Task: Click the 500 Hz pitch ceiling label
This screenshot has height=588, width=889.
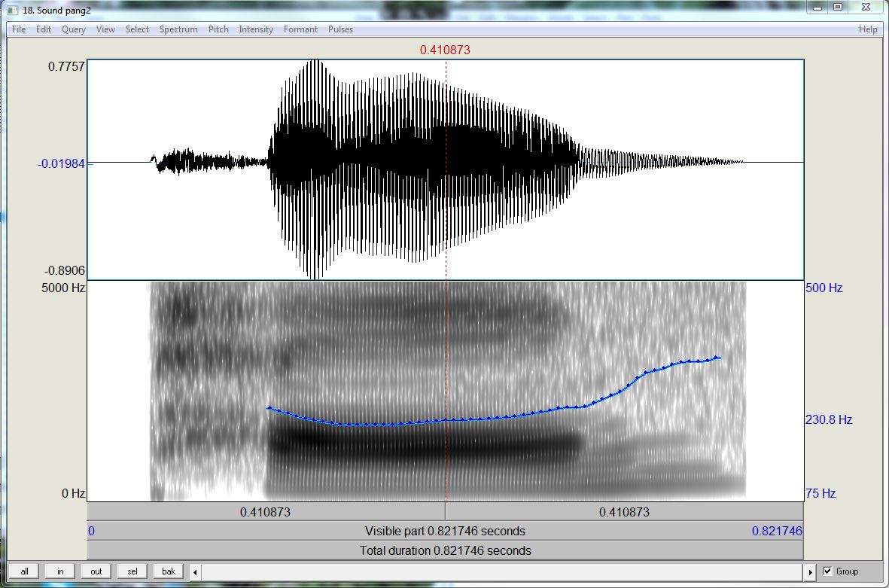Action: [x=824, y=288]
